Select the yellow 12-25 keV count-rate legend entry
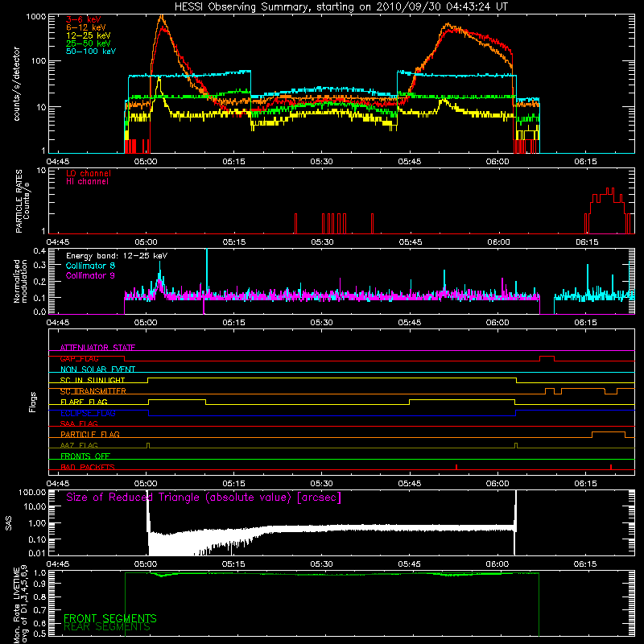644x644 pixels. (89, 35)
